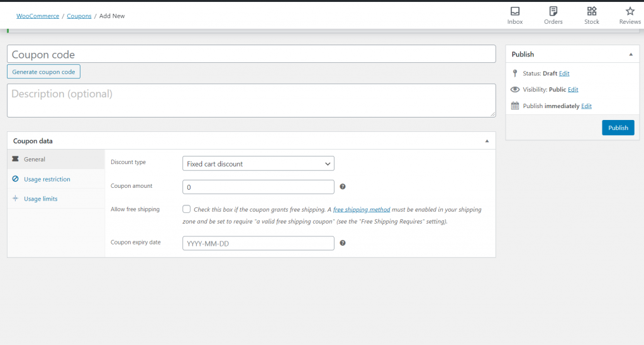The image size is (644, 345).
Task: Click the Status pin icon
Action: click(x=515, y=74)
